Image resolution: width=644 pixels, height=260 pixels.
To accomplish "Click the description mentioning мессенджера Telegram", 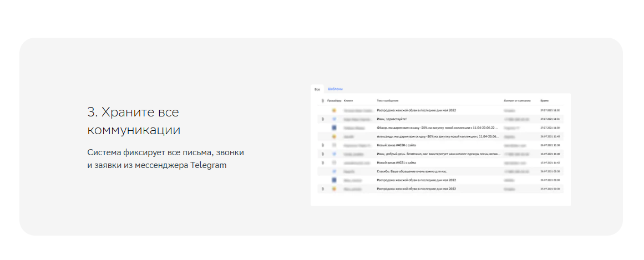I will click(x=165, y=159).
